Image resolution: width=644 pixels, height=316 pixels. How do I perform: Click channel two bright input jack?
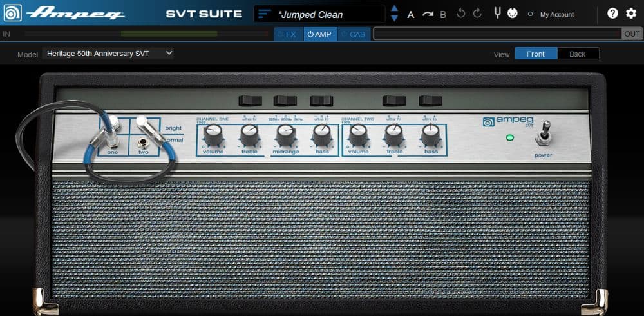click(142, 122)
